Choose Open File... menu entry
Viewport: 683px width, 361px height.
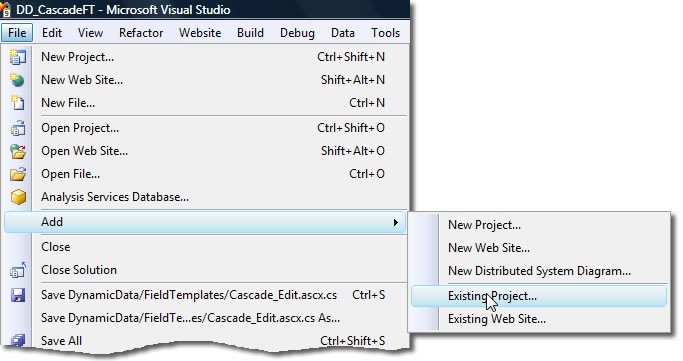coord(205,174)
